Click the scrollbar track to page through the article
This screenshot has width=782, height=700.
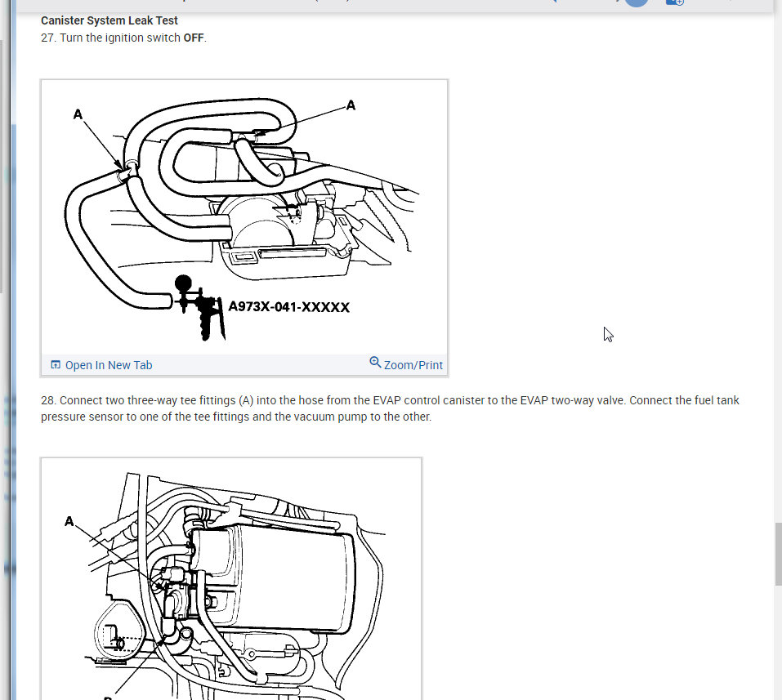point(776,245)
